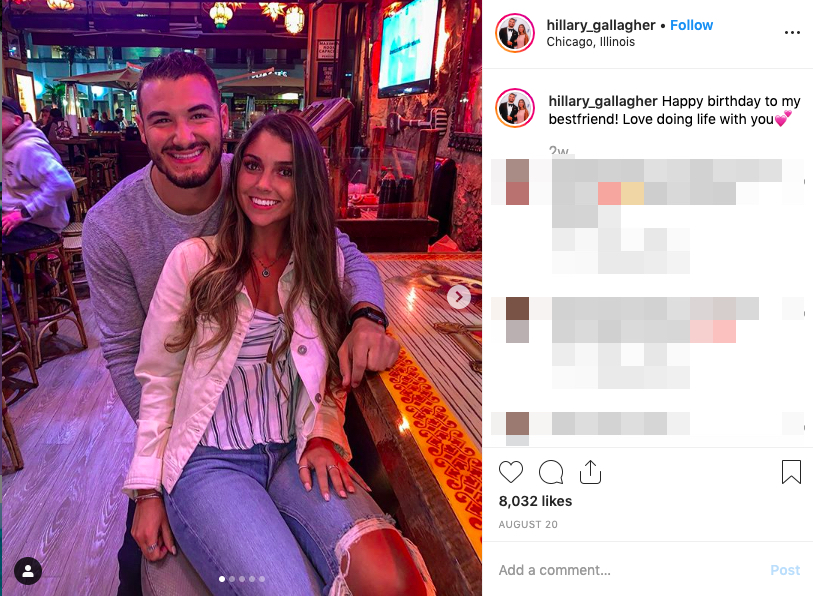Share the post with the upload arrow icon
This screenshot has width=813, height=596.
point(590,472)
